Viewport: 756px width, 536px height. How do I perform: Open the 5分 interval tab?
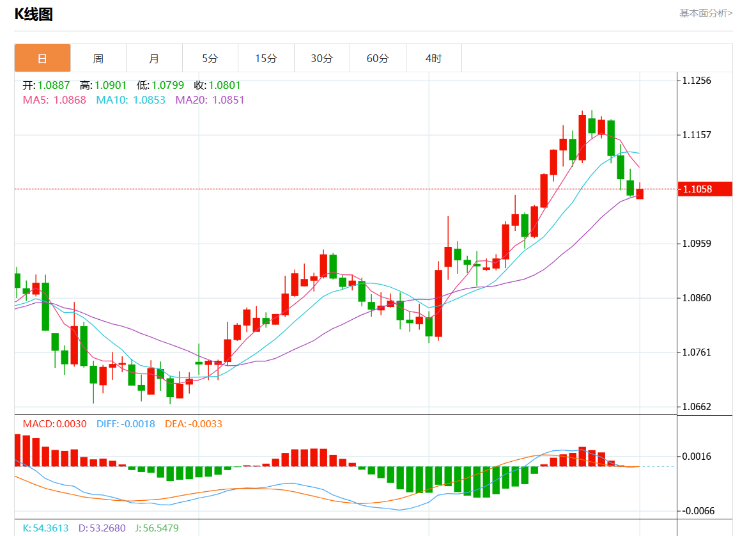210,58
